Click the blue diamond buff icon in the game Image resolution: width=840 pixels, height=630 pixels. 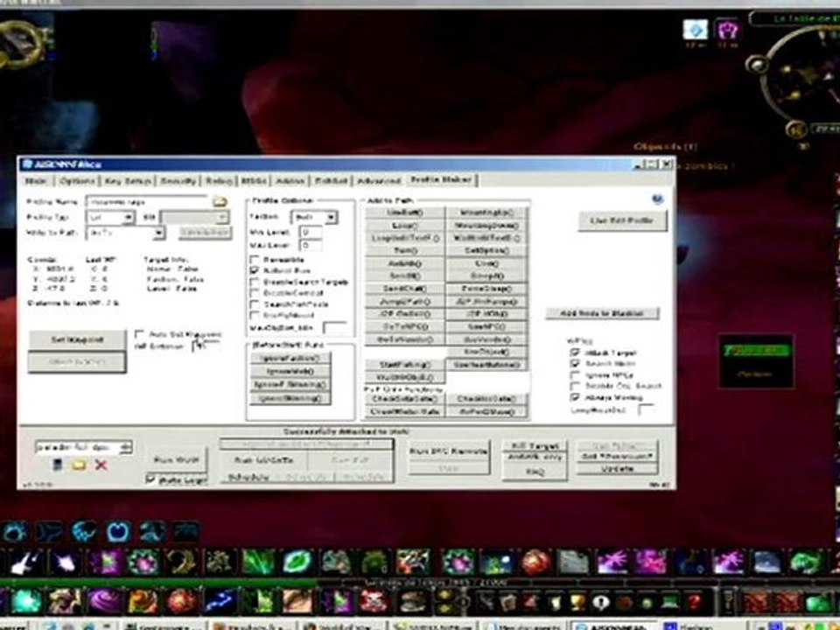click(x=696, y=30)
